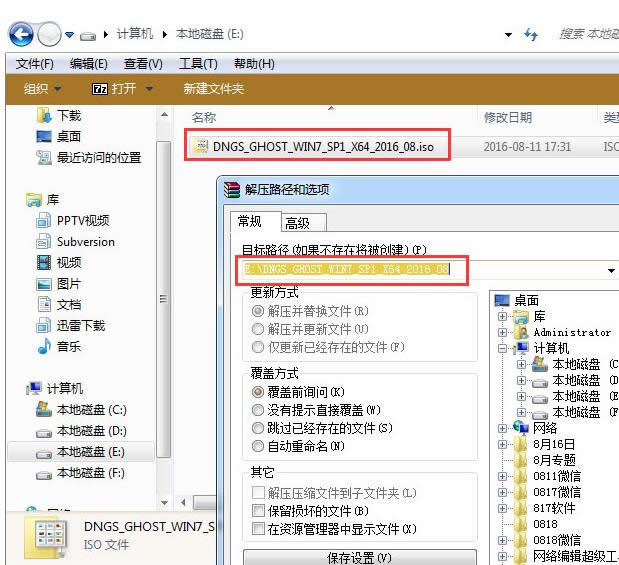Select the DNGS_GHOST_WIN7 ISO file icon
Viewport: 619px width, 565px height.
200,146
